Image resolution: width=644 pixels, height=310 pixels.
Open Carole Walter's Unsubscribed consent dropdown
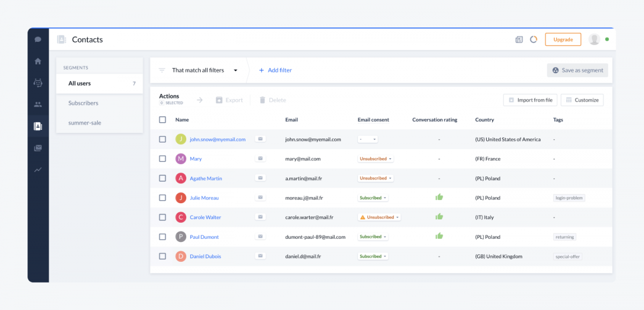click(x=379, y=217)
